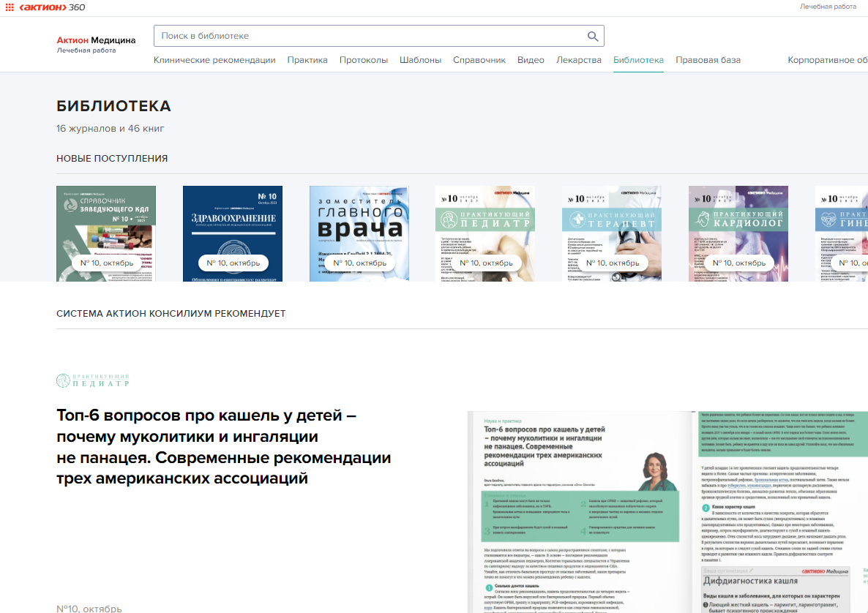Open the Лекарства section
This screenshot has height=613, width=868.
(579, 60)
